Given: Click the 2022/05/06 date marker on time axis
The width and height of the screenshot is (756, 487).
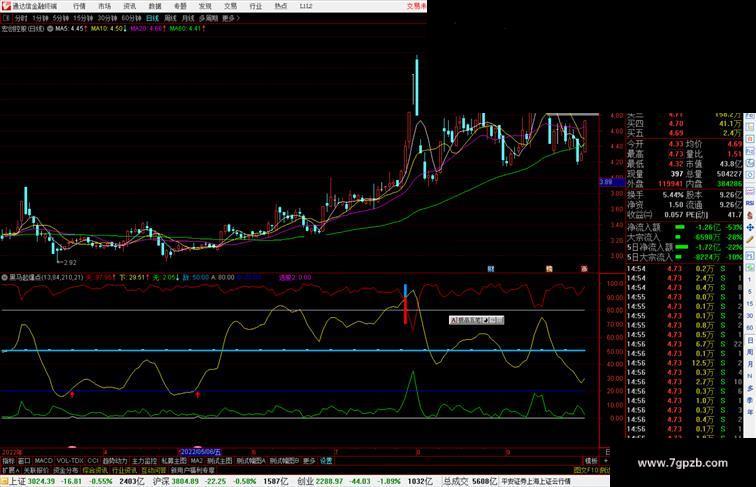Looking at the screenshot, I should pos(200,452).
